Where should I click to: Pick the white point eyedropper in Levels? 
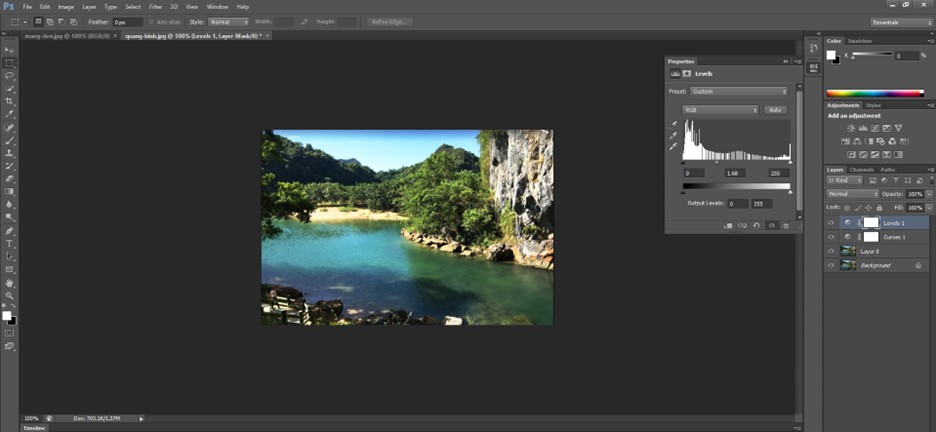tap(674, 146)
